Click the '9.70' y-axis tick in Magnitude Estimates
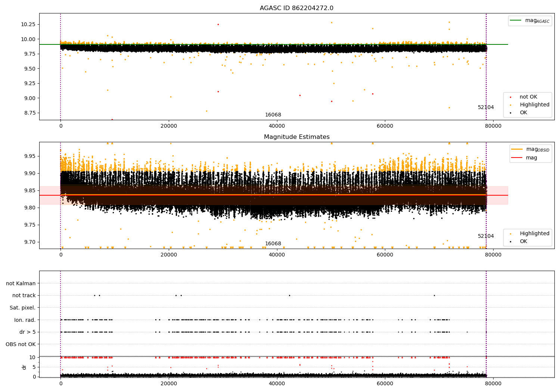This screenshot has height=392, width=560. pos(29,242)
